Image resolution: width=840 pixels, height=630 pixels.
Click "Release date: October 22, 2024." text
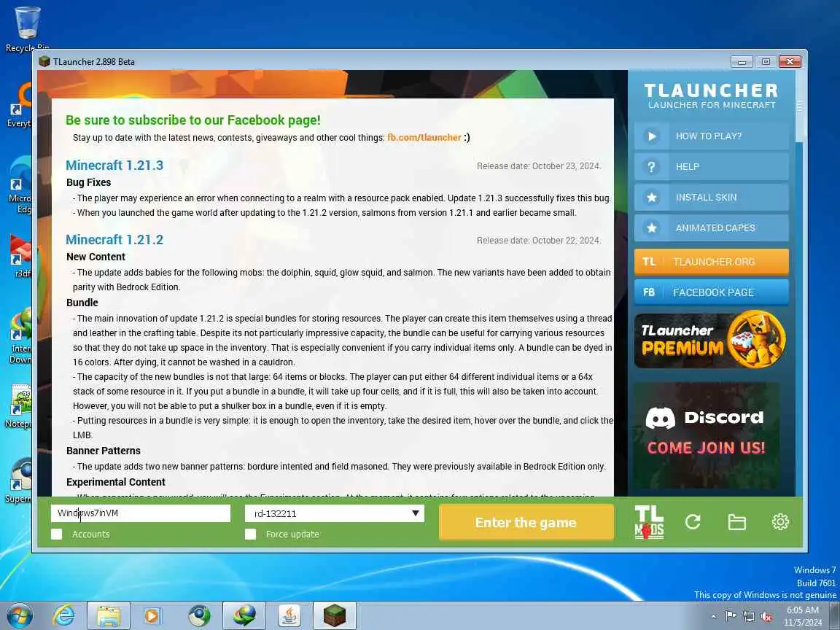pos(539,241)
